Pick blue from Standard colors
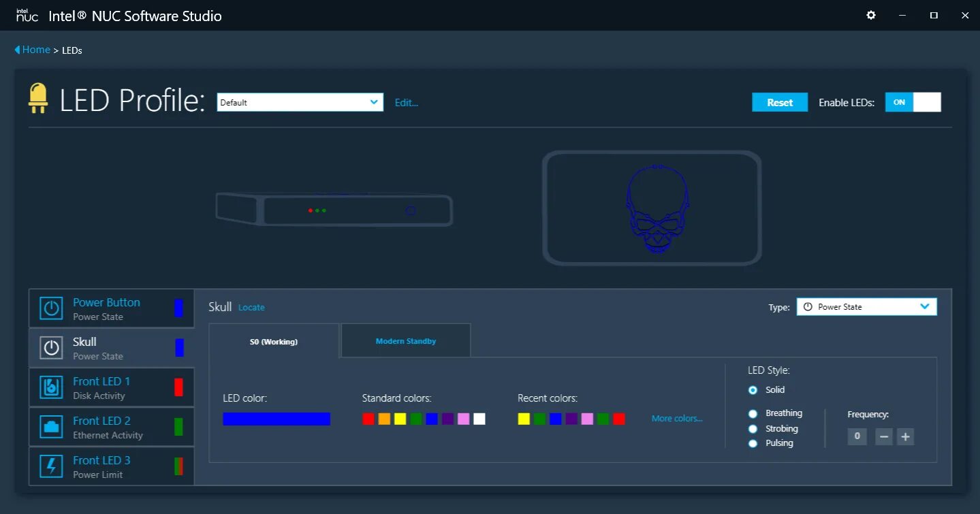The height and width of the screenshot is (514, 980). 432,419
